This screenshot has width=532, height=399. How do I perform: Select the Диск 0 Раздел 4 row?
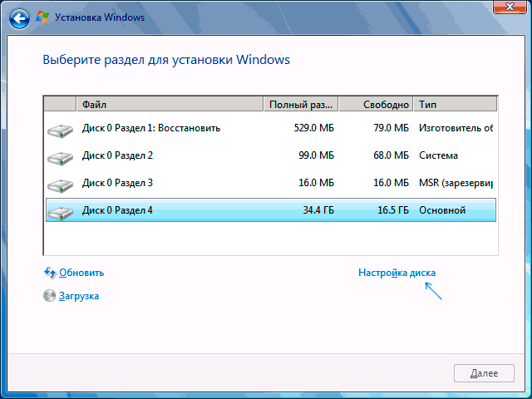pyautogui.click(x=270, y=210)
